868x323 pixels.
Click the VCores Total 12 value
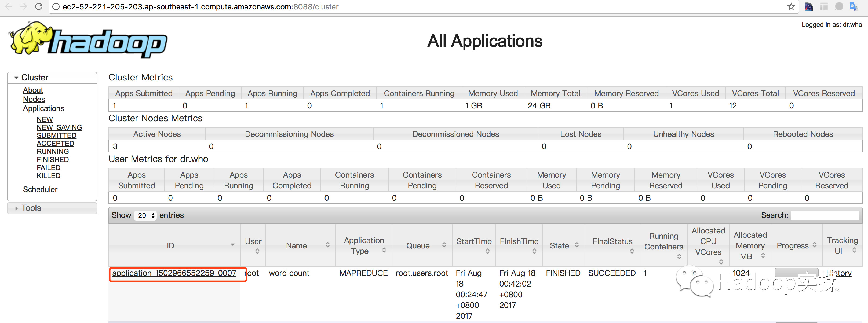click(732, 106)
